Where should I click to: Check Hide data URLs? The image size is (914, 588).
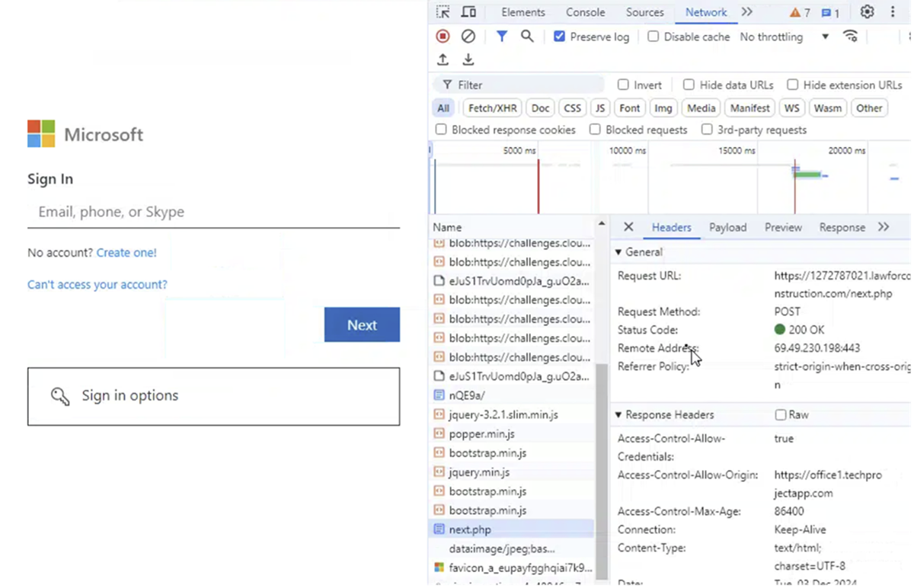(689, 85)
